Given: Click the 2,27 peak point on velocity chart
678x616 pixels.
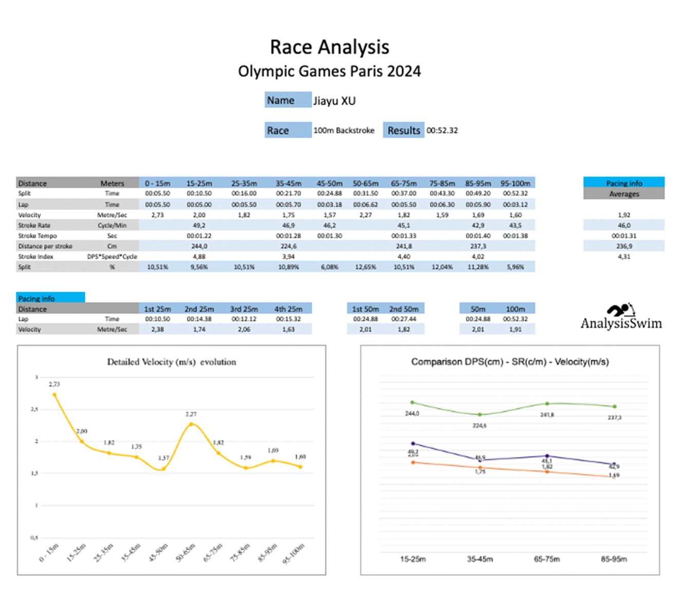Looking at the screenshot, I should (x=191, y=424).
